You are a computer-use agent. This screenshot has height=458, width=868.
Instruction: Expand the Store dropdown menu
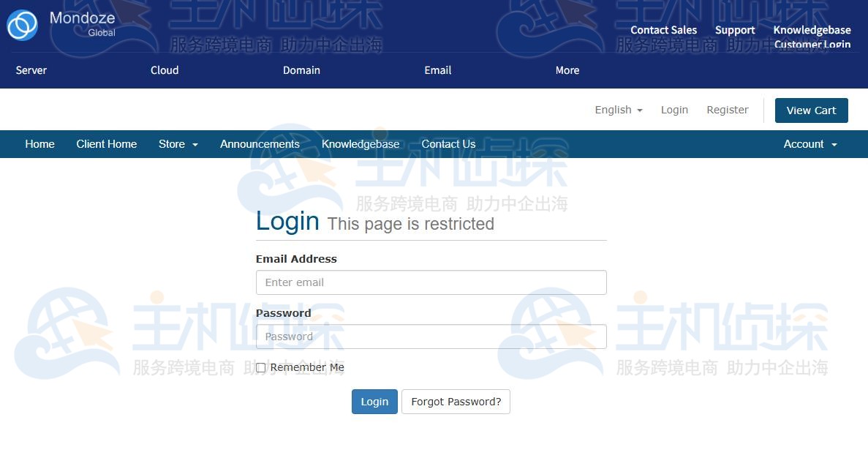[178, 144]
